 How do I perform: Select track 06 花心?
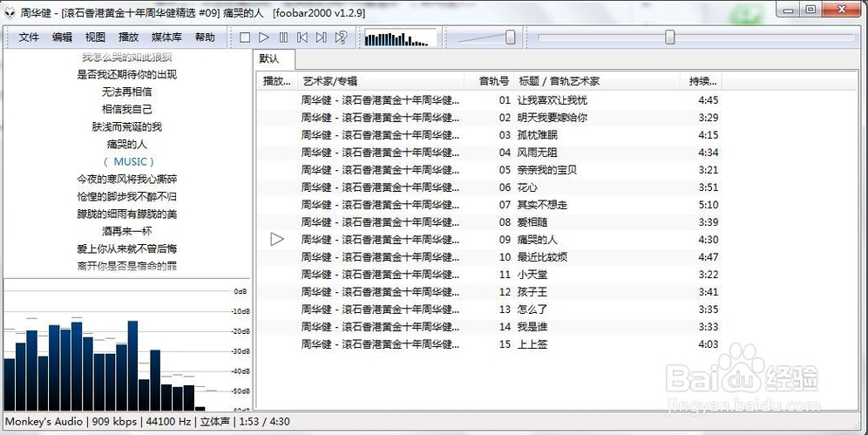point(490,187)
